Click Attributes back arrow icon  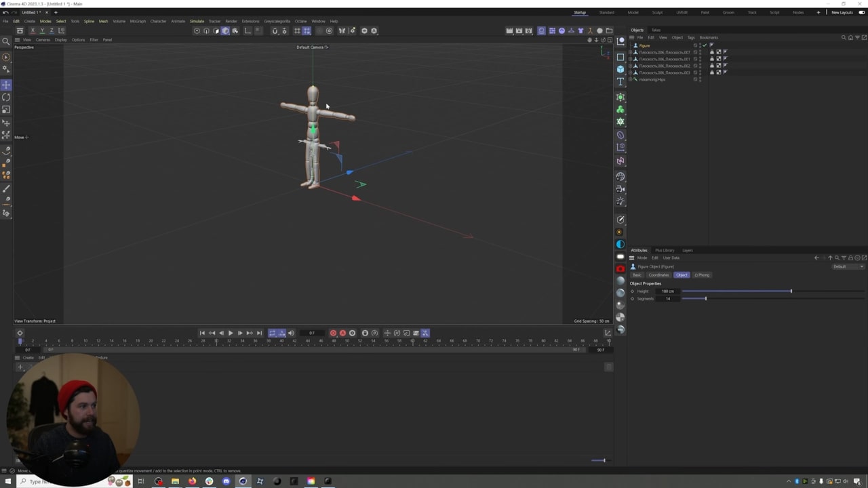816,258
